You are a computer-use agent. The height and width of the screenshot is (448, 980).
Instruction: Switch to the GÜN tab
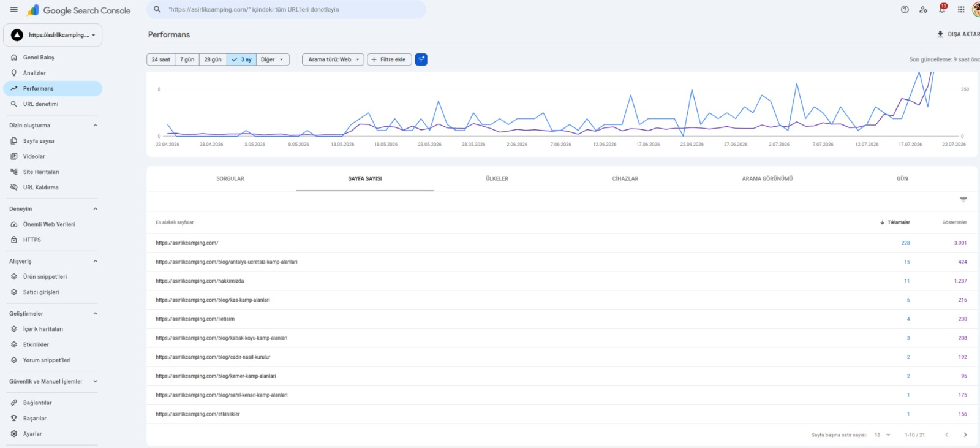[x=902, y=179]
